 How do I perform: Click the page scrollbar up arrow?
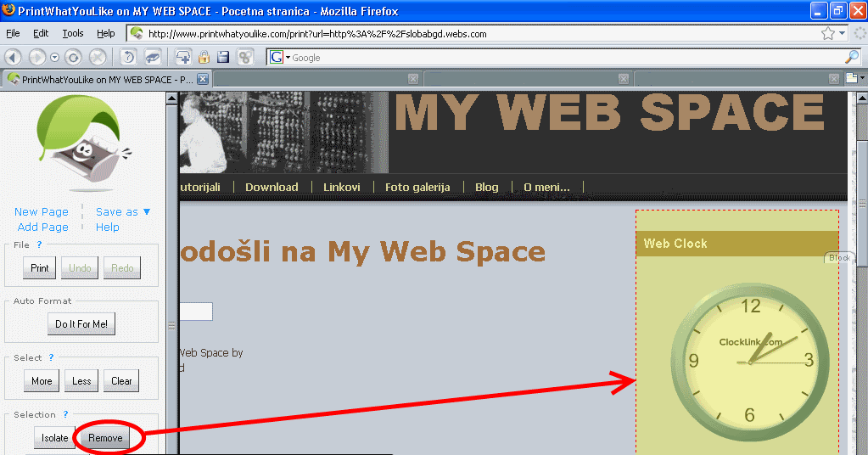pyautogui.click(x=862, y=98)
